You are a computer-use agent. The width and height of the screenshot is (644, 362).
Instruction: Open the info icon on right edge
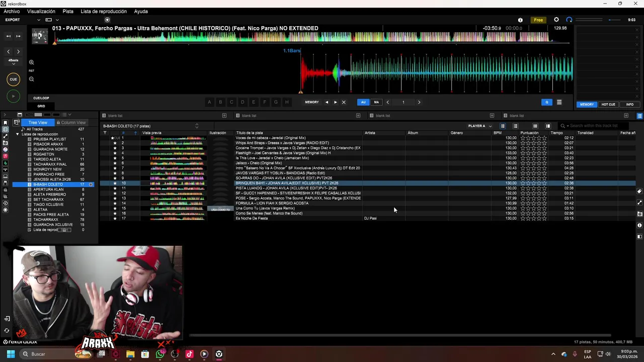pyautogui.click(x=639, y=225)
